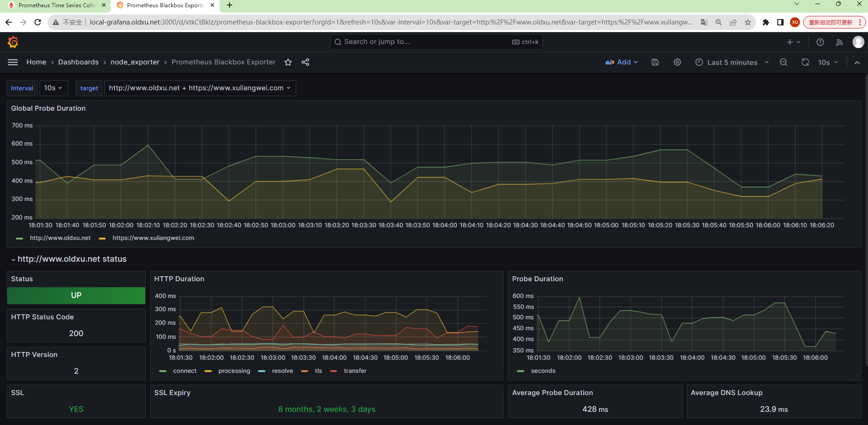Go forward in browser history
This screenshot has height=425, width=868.
[x=23, y=22]
